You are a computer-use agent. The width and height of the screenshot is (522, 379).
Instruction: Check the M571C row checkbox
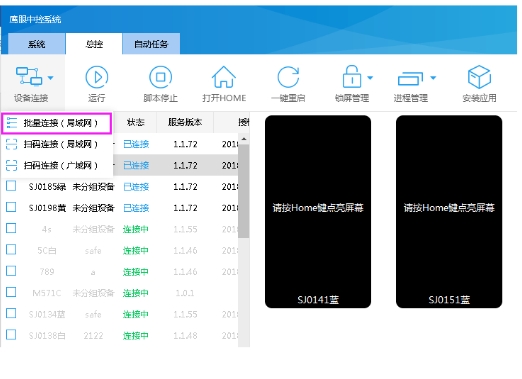[x=11, y=292]
